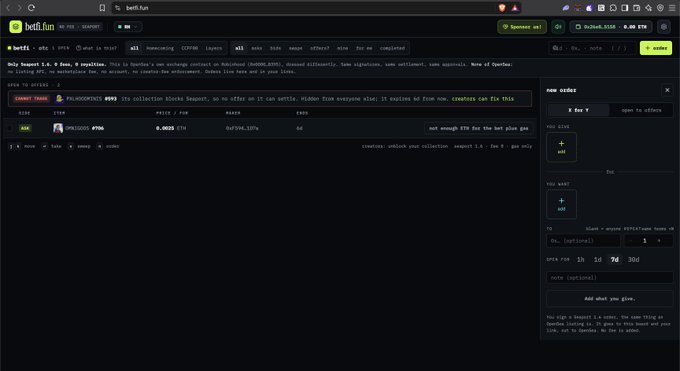
Task: Select the OMNIGODS #706 row checkbox
Action: [x=10, y=128]
